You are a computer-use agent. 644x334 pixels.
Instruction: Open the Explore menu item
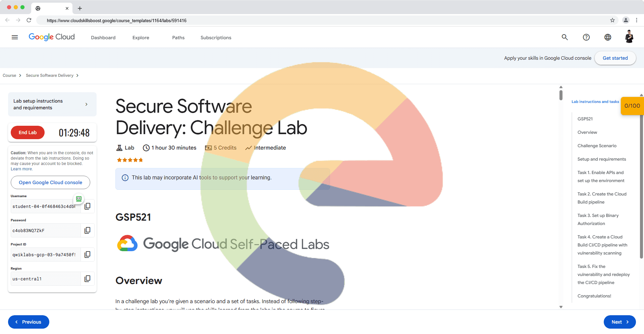(141, 38)
